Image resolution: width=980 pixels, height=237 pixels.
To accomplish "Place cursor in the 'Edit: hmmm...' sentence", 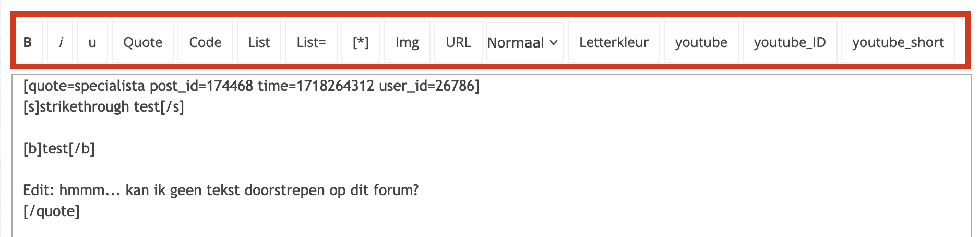I will [221, 190].
